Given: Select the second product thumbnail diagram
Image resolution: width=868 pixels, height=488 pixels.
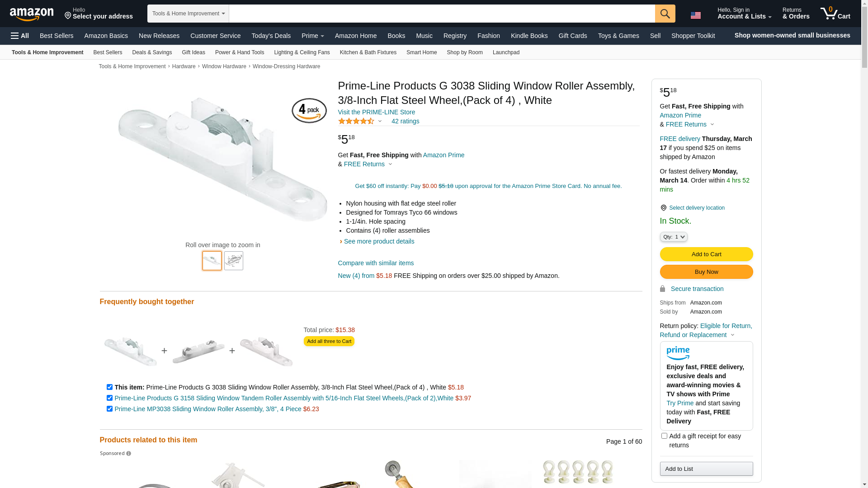Looking at the screenshot, I should (x=234, y=261).
